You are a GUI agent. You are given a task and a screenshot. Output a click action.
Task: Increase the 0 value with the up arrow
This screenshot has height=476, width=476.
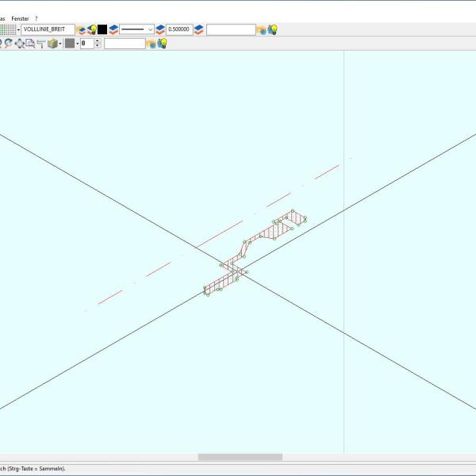coord(98,40)
